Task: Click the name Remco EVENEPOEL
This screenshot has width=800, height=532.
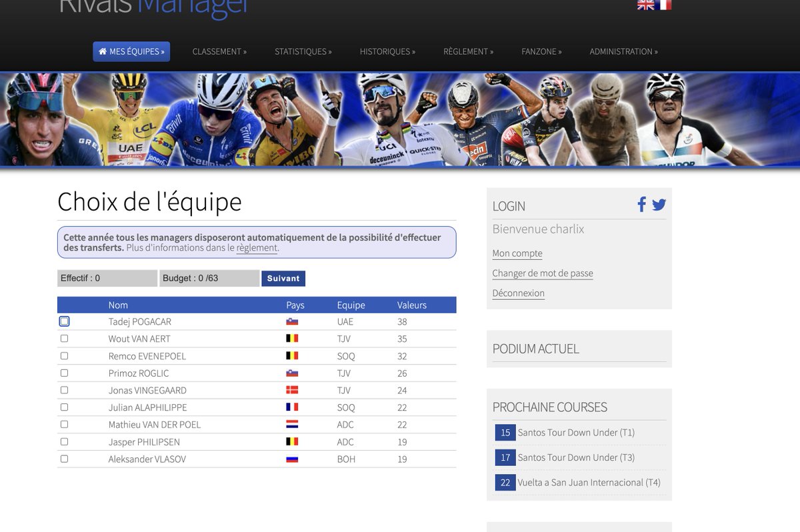Action: point(147,357)
